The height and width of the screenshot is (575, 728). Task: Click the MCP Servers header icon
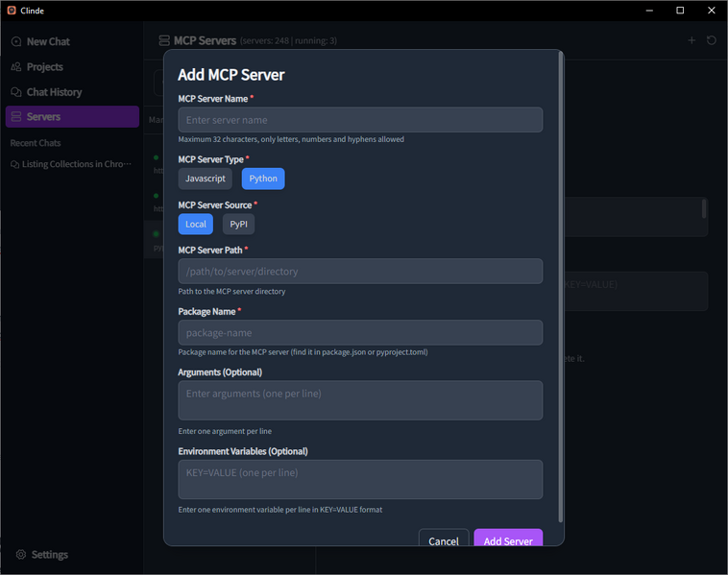pyautogui.click(x=164, y=41)
